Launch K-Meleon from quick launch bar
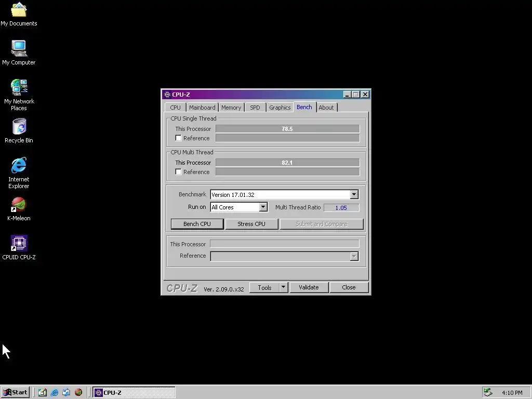The height and width of the screenshot is (399, 532). click(x=78, y=392)
